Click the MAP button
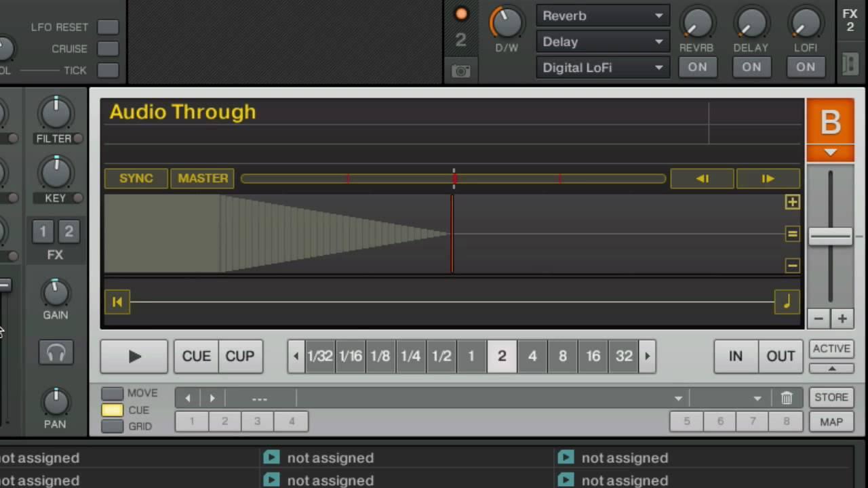Viewport: 868px width, 488px height. click(x=831, y=422)
